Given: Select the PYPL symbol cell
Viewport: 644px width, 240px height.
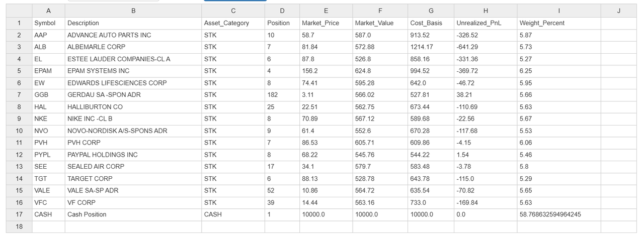Looking at the screenshot, I should [48, 155].
